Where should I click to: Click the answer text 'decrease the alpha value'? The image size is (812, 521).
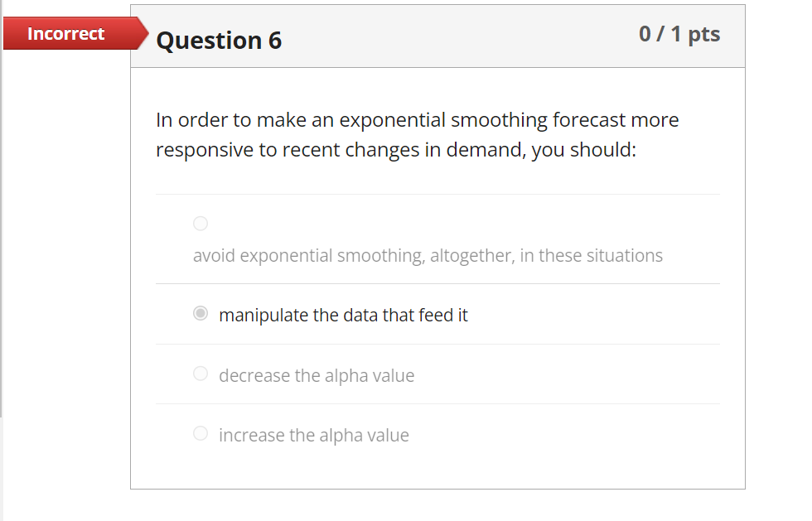pos(316,375)
